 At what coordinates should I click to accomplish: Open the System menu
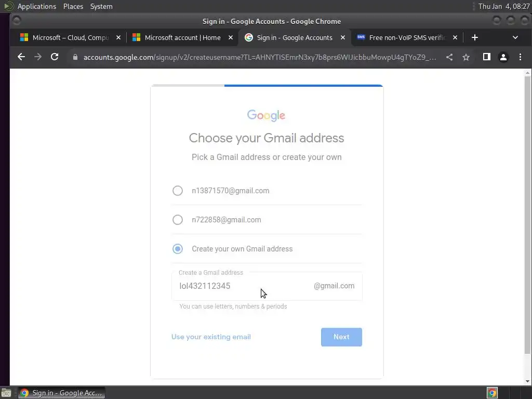[101, 6]
